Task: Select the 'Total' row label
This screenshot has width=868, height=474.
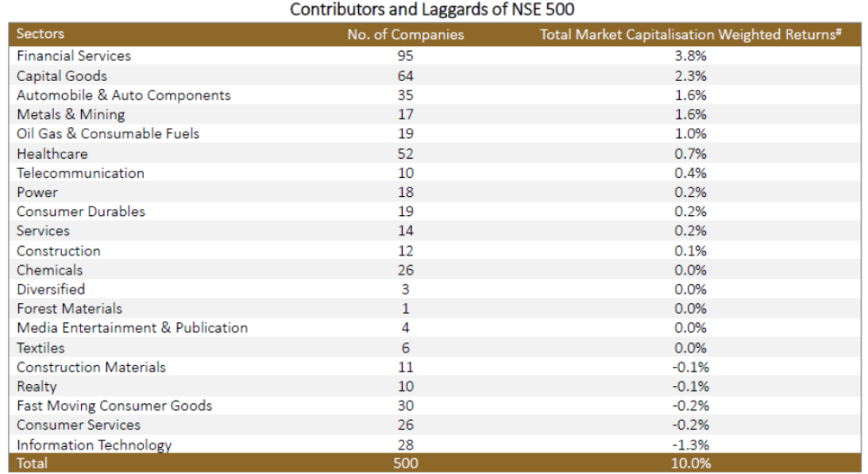Action: 32,464
